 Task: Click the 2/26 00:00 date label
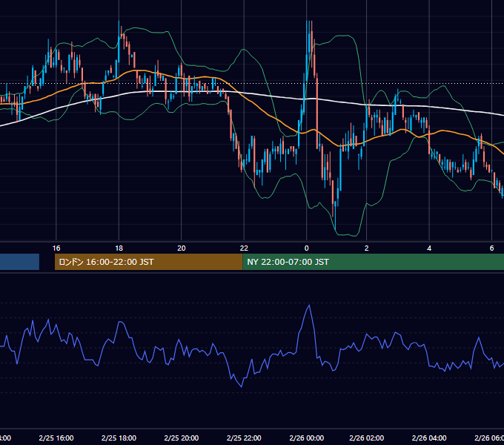[x=306, y=438]
